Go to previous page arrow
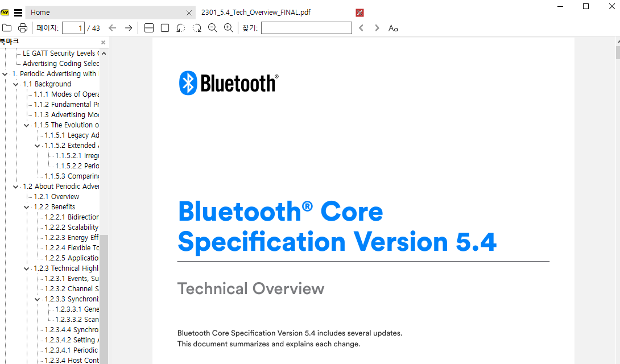The image size is (620, 364). tap(112, 28)
